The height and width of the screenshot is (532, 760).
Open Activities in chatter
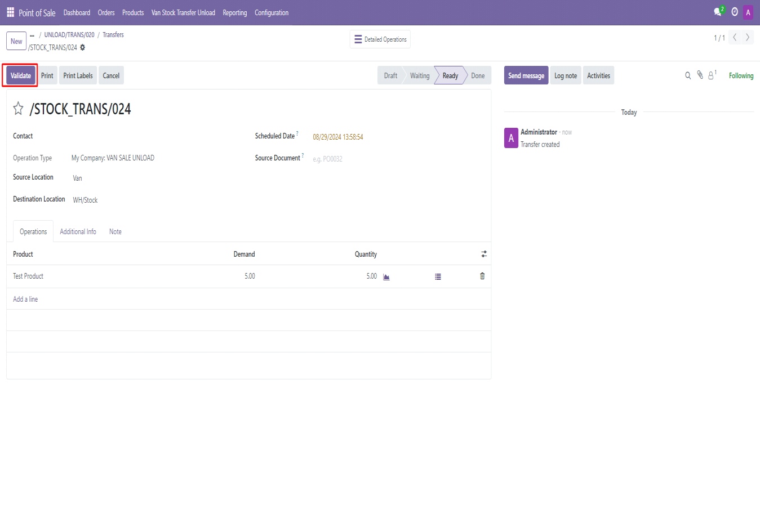point(598,75)
